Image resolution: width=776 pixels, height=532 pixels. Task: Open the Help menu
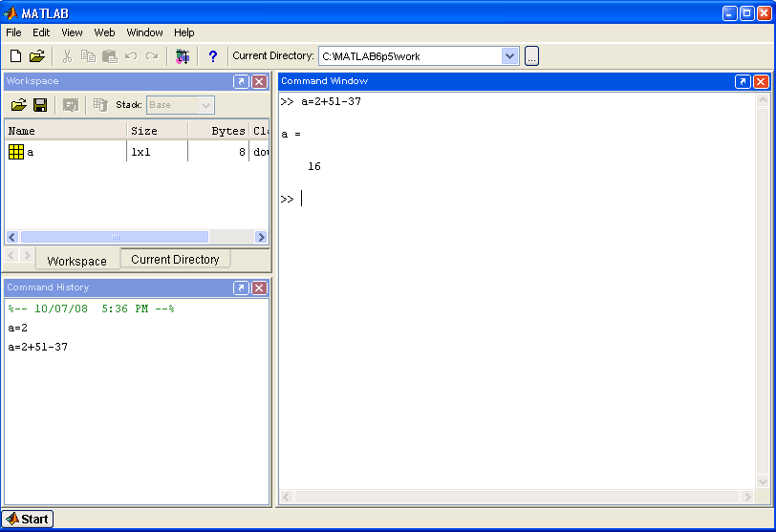[184, 32]
